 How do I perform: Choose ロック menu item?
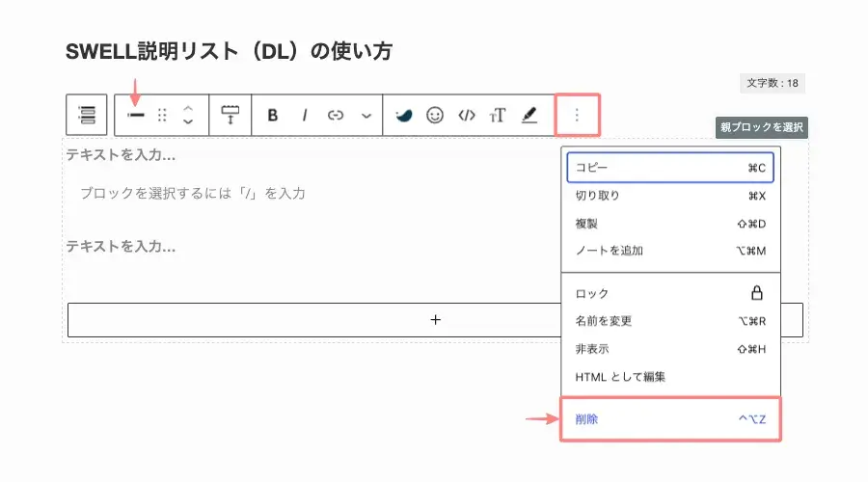point(670,293)
